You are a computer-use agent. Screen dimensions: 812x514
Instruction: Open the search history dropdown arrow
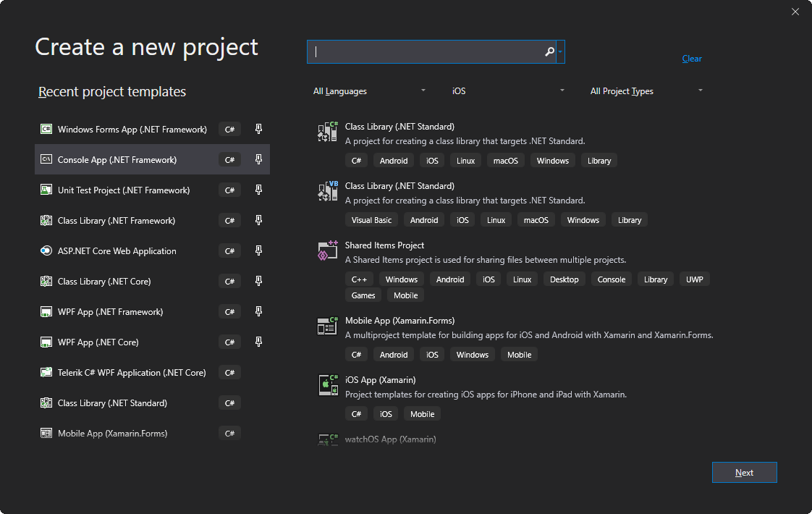pyautogui.click(x=560, y=52)
